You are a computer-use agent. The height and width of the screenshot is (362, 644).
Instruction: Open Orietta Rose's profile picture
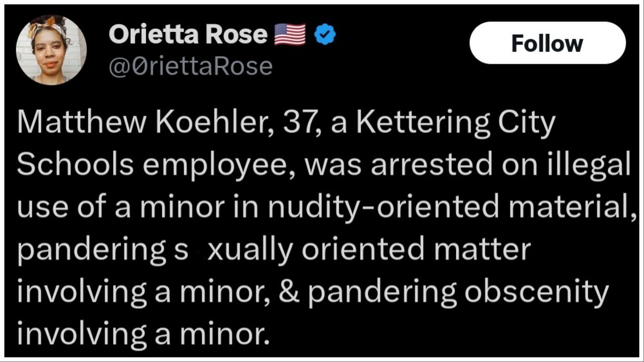click(51, 50)
